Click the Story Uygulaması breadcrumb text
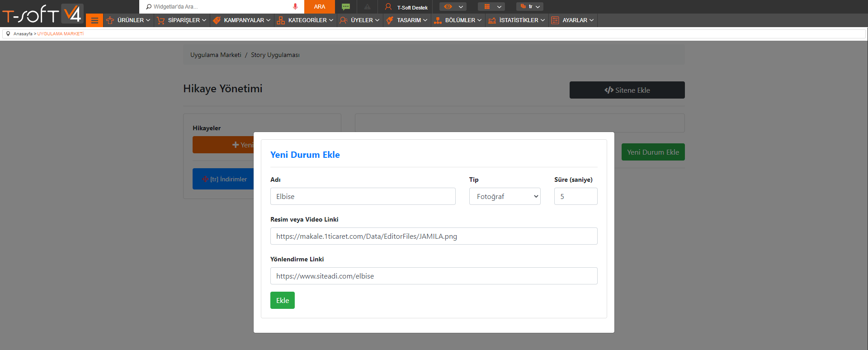The width and height of the screenshot is (868, 350). (x=275, y=55)
